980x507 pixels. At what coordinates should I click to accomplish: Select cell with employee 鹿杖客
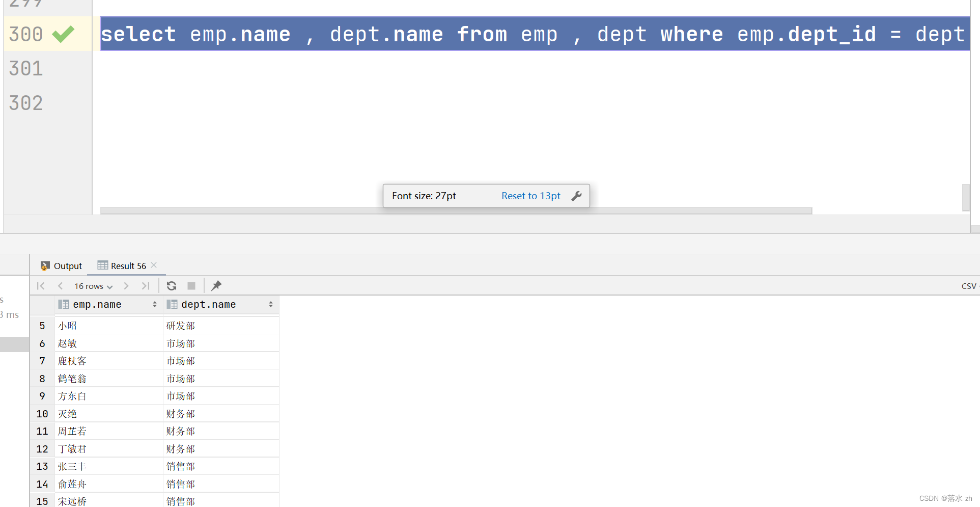pyautogui.click(x=108, y=361)
